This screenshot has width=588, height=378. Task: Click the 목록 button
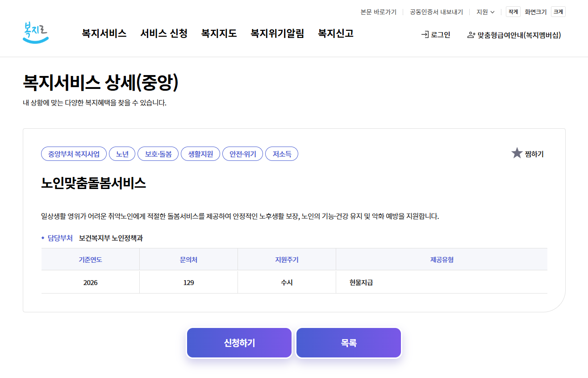tap(348, 342)
